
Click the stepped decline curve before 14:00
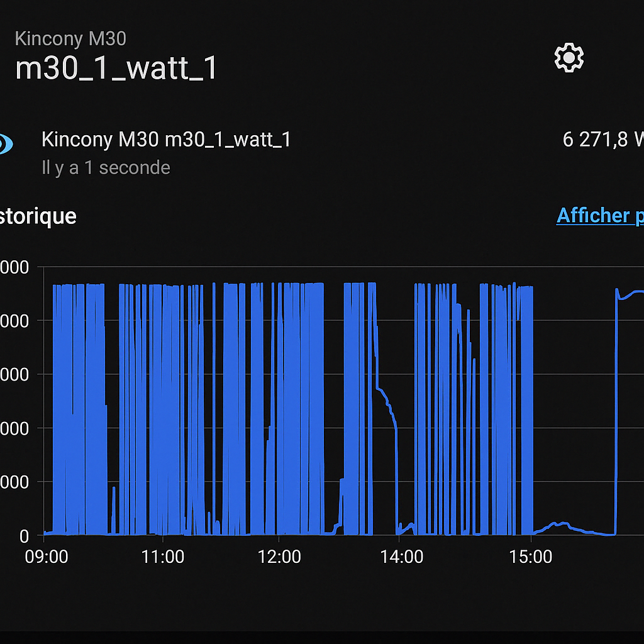pyautogui.click(x=387, y=399)
